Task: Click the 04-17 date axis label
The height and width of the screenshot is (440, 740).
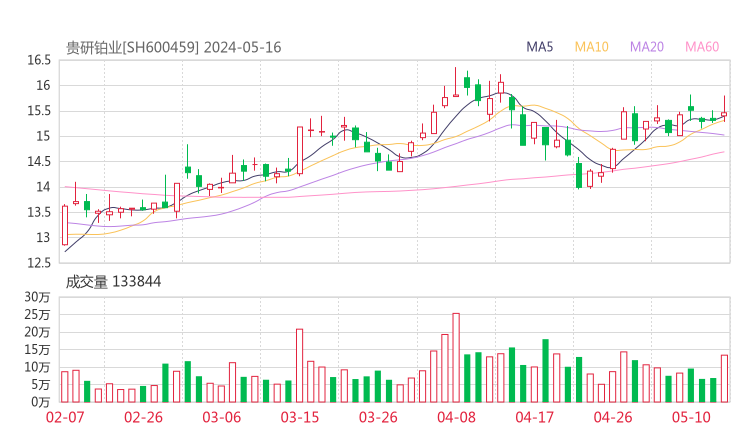Action: click(x=534, y=417)
